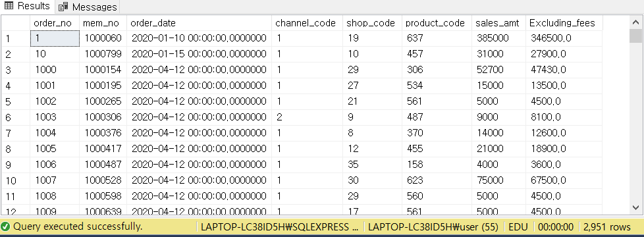Screen dimensions: 644x237
Task: Click product_code cell 637
Action: click(437, 39)
